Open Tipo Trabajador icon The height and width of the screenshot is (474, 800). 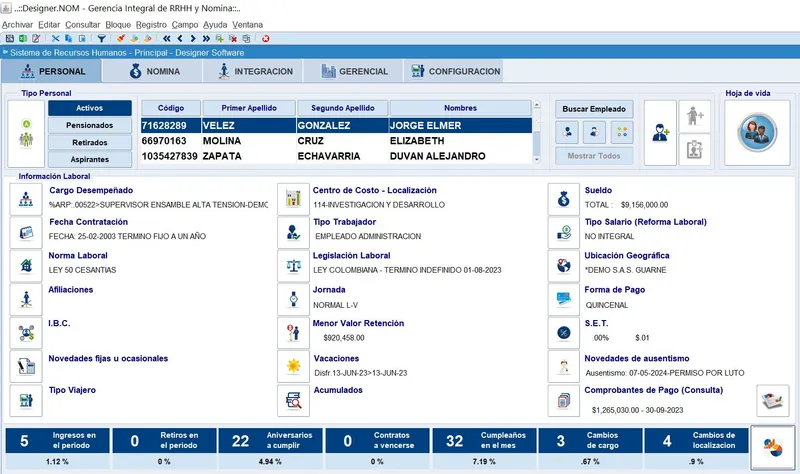(293, 233)
